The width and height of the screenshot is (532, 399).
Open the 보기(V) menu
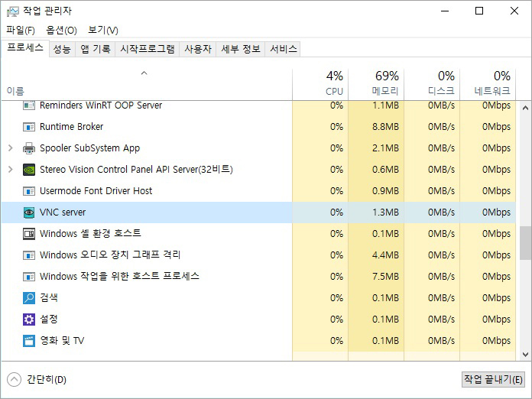[x=102, y=31]
